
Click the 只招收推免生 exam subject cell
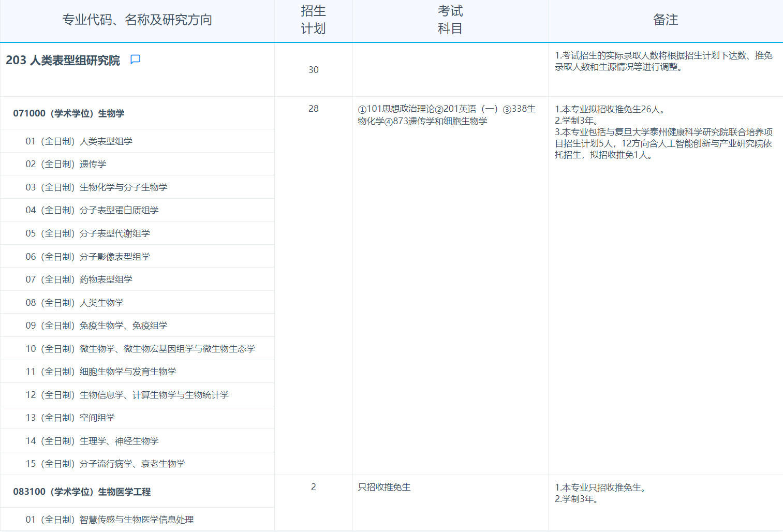click(383, 487)
